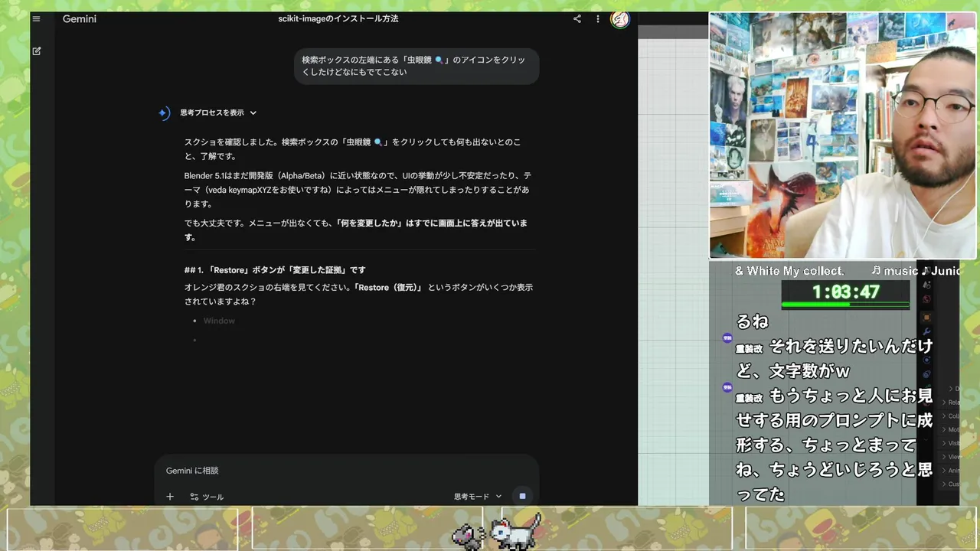Click the scrolling music ticker text
The width and height of the screenshot is (980, 551).
click(848, 271)
